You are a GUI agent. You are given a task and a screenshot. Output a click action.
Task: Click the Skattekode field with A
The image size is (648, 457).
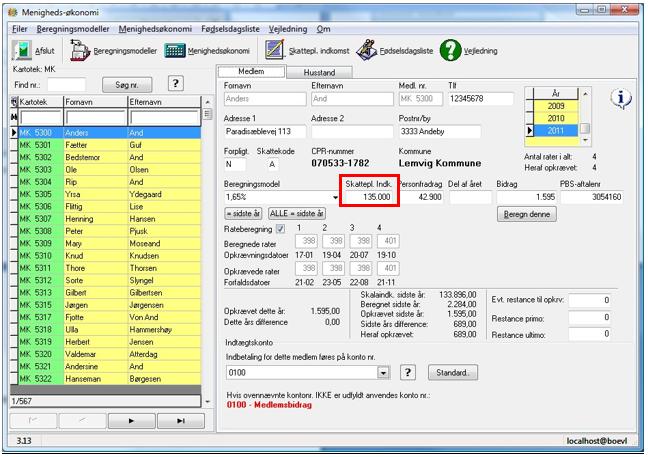(273, 164)
